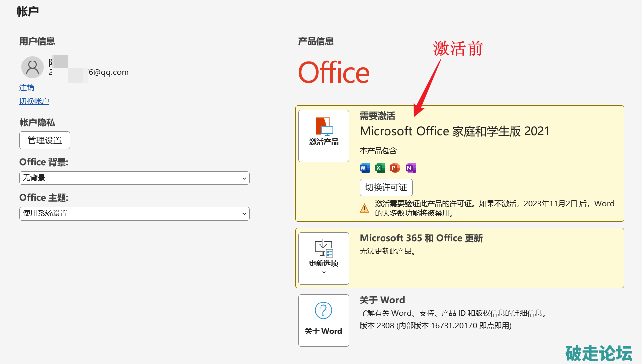Click the 版本 2308 version text
The image size is (642, 364).
click(x=435, y=326)
